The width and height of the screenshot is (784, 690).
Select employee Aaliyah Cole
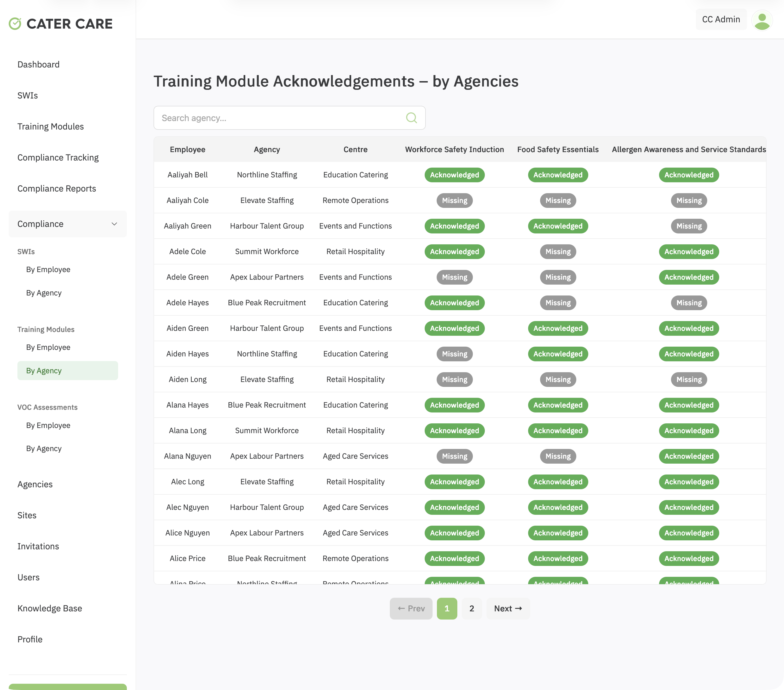(188, 201)
